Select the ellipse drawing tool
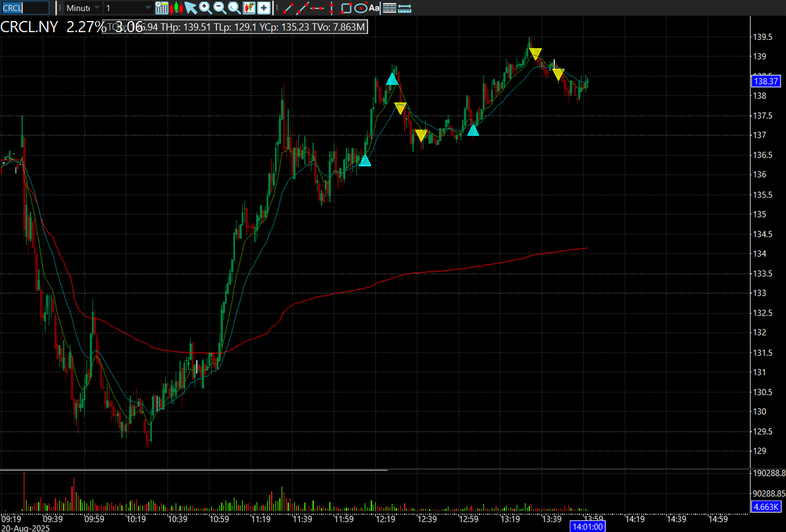 pyautogui.click(x=360, y=8)
